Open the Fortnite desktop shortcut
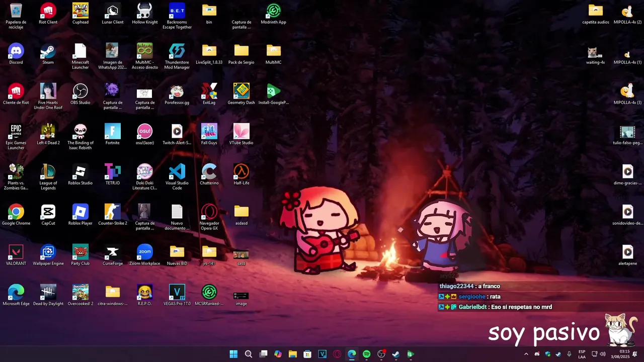The width and height of the screenshot is (644, 362). [x=113, y=134]
